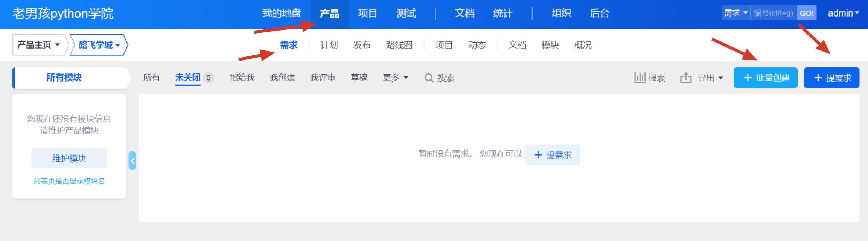Select the 计划 sub-tab
868x241 pixels.
[329, 45]
